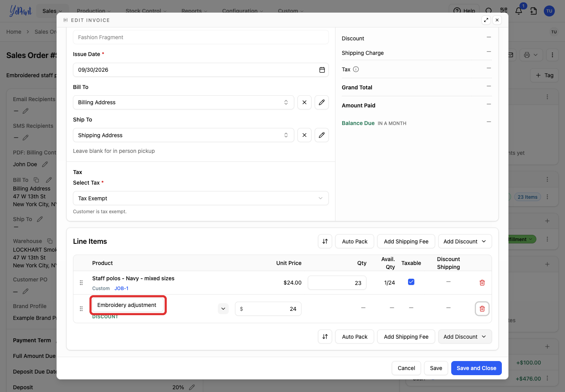Expand the Edit Invoice dialog to fullscreen
The image size is (565, 392).
(x=486, y=20)
